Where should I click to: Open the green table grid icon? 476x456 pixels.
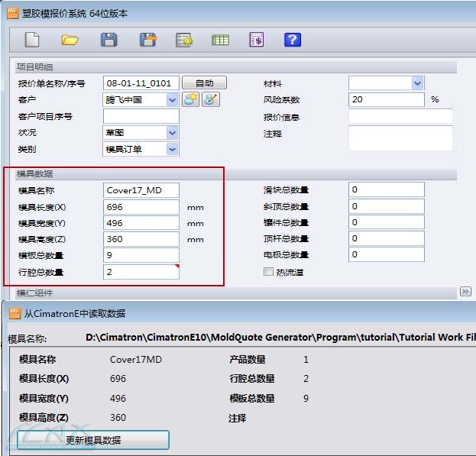coord(220,40)
